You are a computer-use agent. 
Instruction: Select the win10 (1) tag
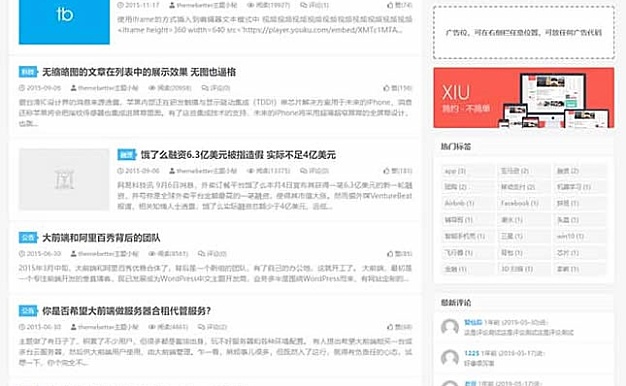[580, 236]
